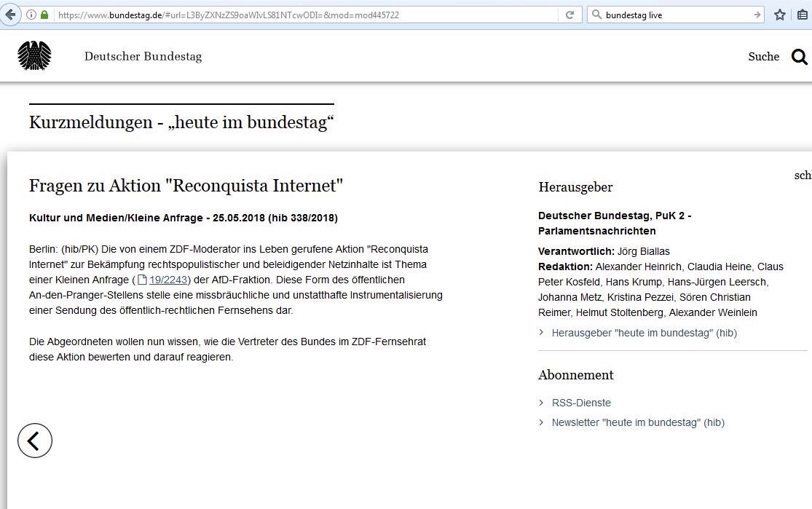Click the Deutscher Bundestag site title

tap(143, 56)
